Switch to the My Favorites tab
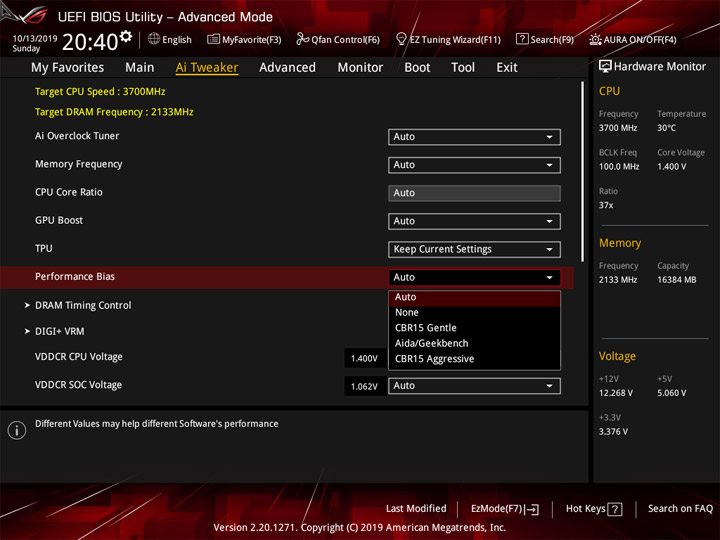The image size is (720, 540). tap(68, 68)
